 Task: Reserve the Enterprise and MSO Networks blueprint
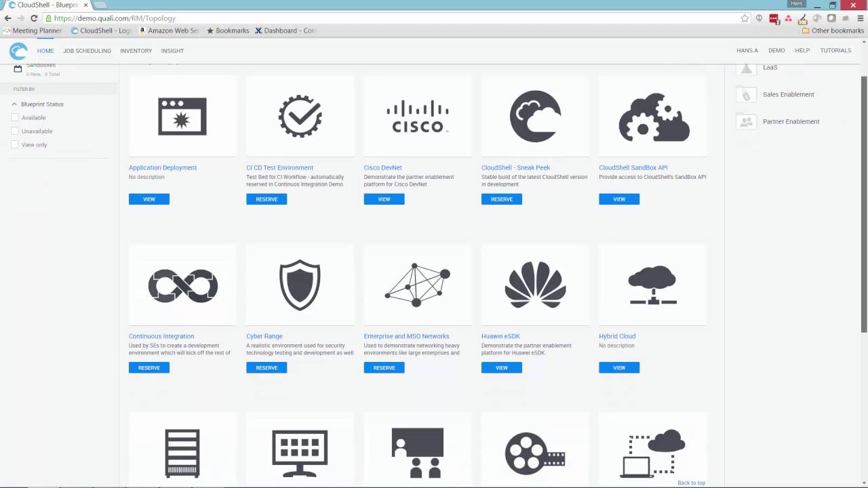[384, 368]
